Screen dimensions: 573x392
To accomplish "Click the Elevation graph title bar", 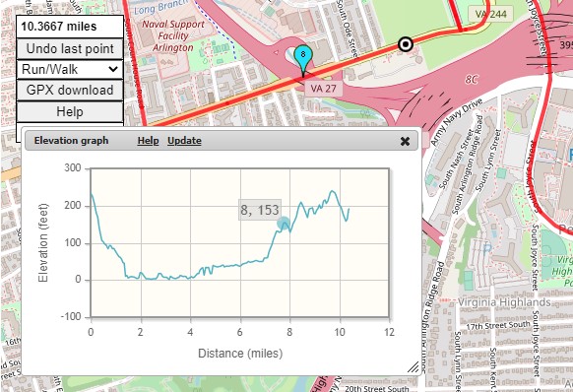I will [x=222, y=141].
